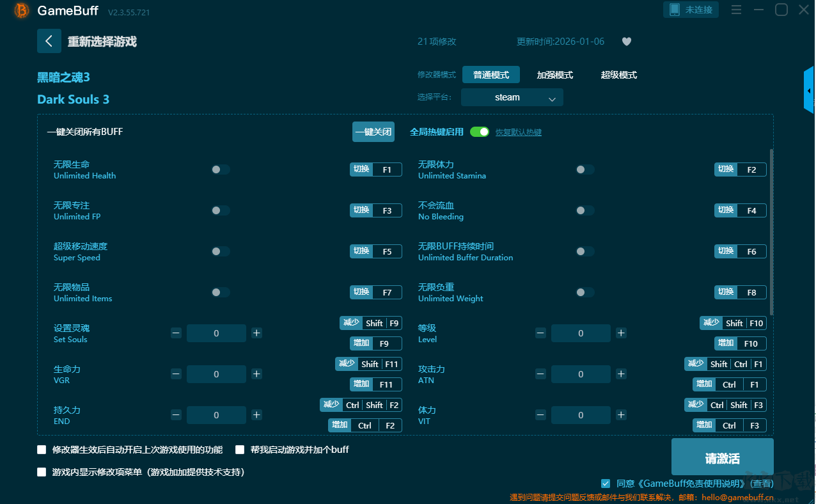Click VGR value input field

point(216,374)
